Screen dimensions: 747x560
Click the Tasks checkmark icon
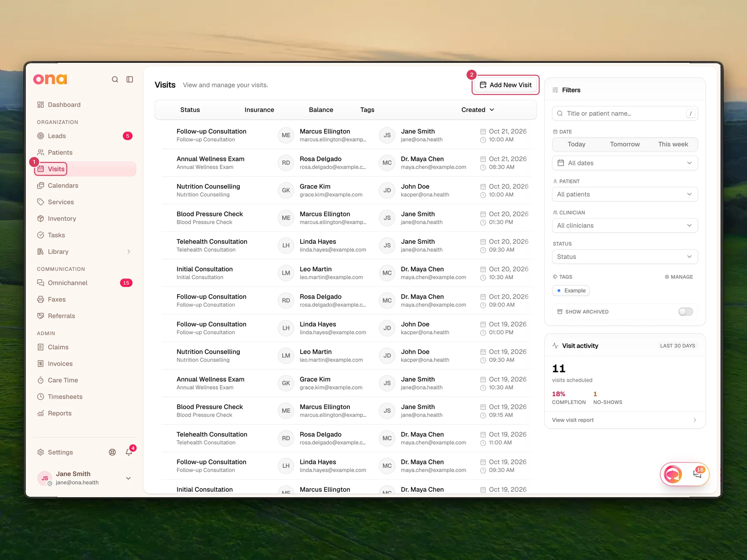(40, 235)
